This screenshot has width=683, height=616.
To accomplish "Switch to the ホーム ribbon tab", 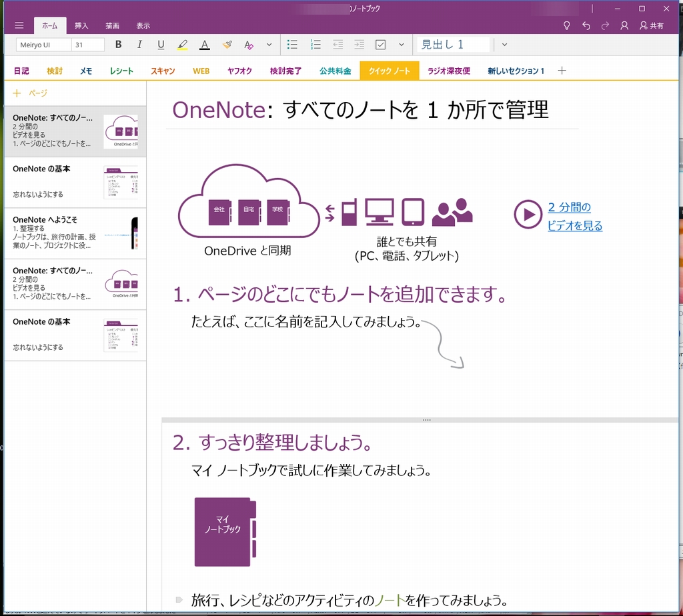I will click(49, 26).
